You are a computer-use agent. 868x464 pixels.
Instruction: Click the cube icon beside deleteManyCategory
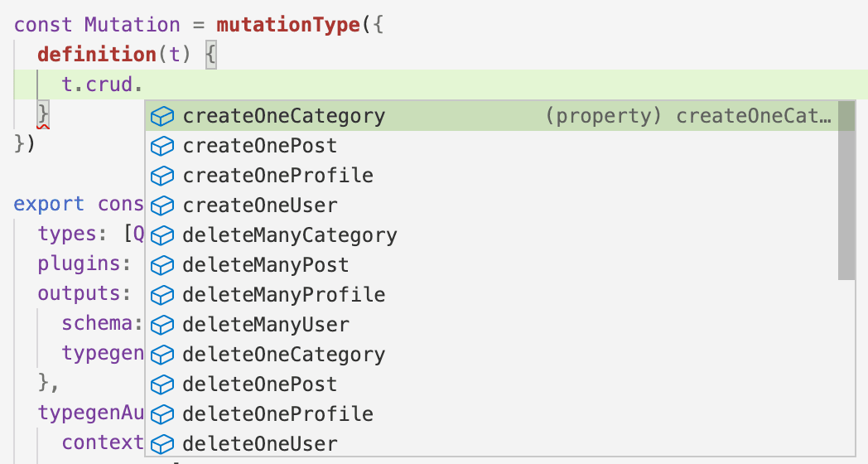pyautogui.click(x=162, y=236)
